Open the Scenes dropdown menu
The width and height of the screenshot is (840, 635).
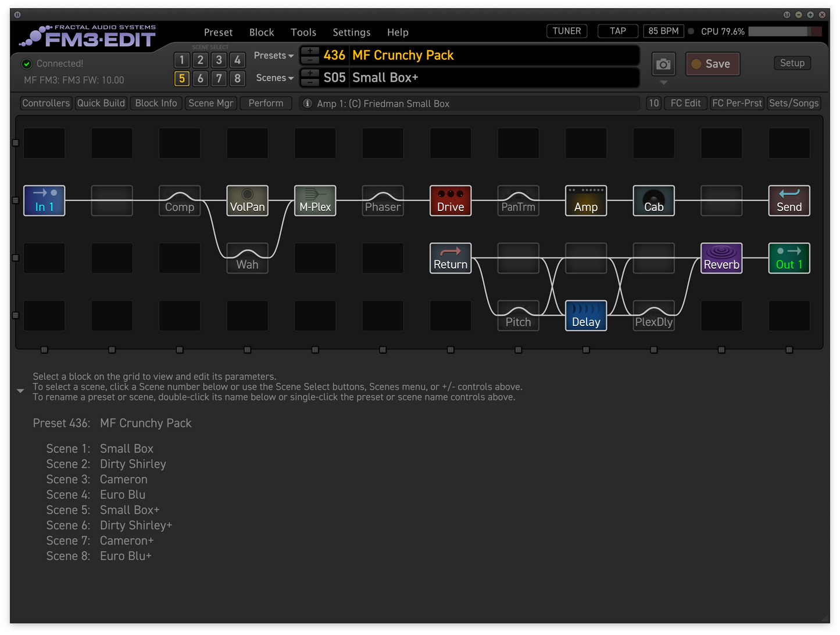coord(275,78)
